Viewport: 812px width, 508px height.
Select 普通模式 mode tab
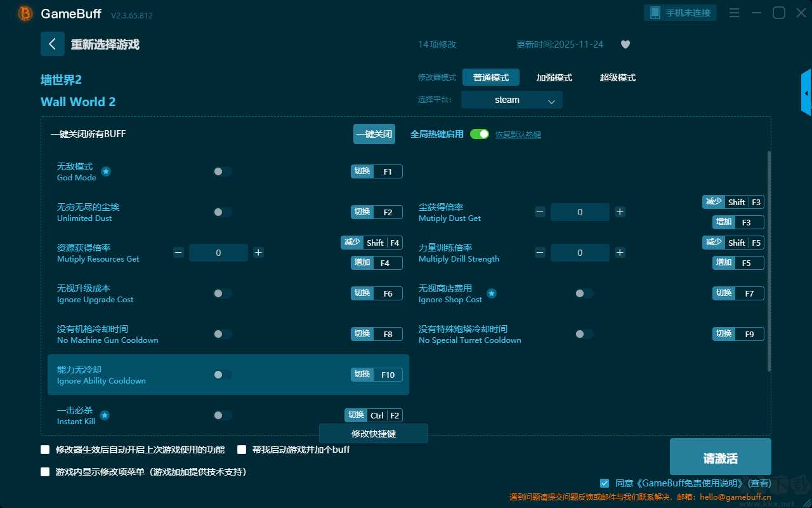pos(491,77)
